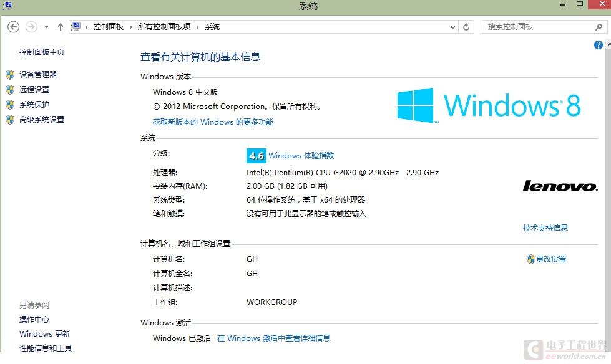This screenshot has height=364, width=611.
Task: Click 计算机名 value GH
Action: (252, 259)
